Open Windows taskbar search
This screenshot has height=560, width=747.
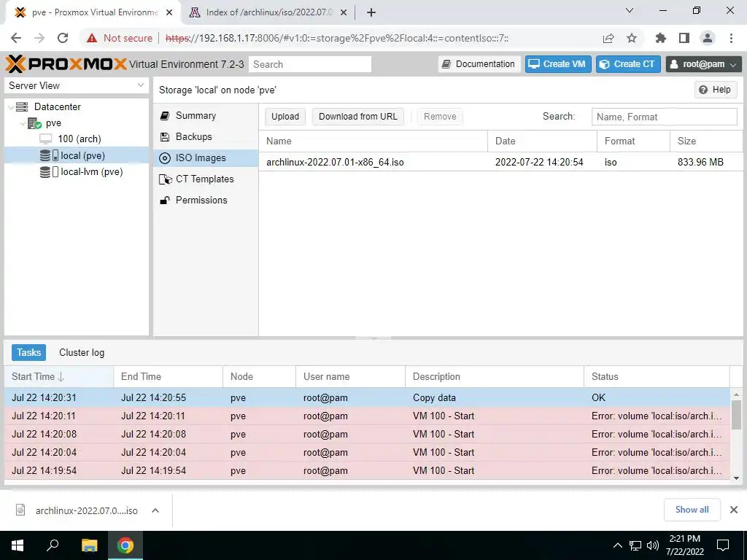click(53, 545)
